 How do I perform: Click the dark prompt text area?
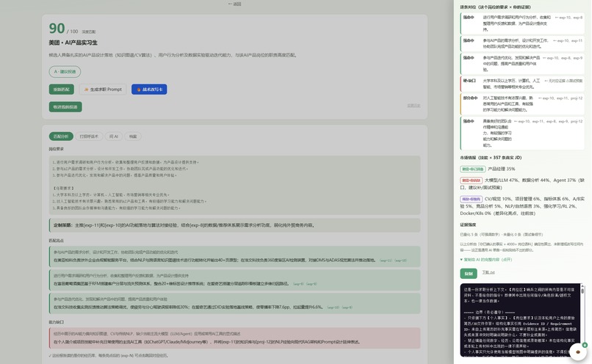point(520,320)
